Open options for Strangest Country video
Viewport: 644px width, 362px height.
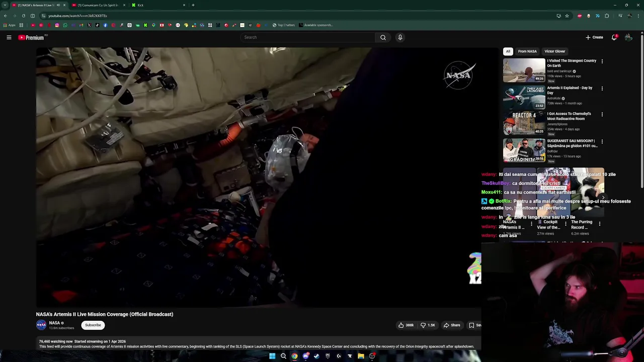[x=602, y=61]
